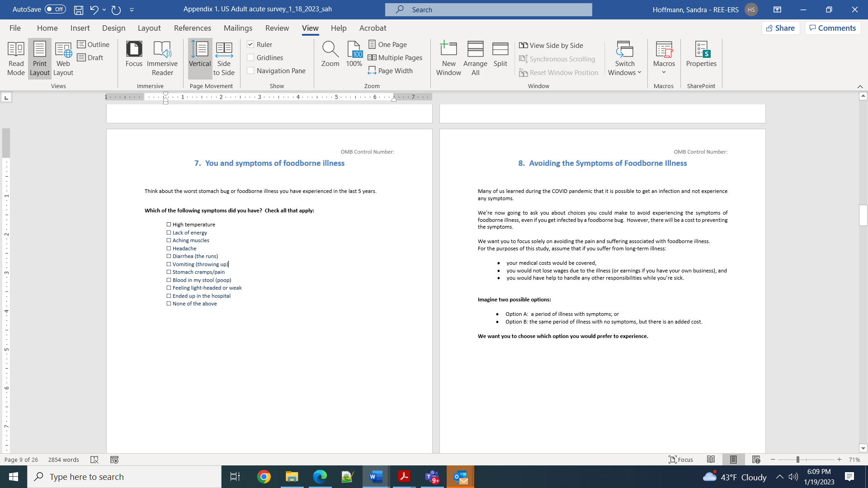Image resolution: width=868 pixels, height=488 pixels.
Task: Turn on the AutoSave toggle
Action: click(x=55, y=9)
